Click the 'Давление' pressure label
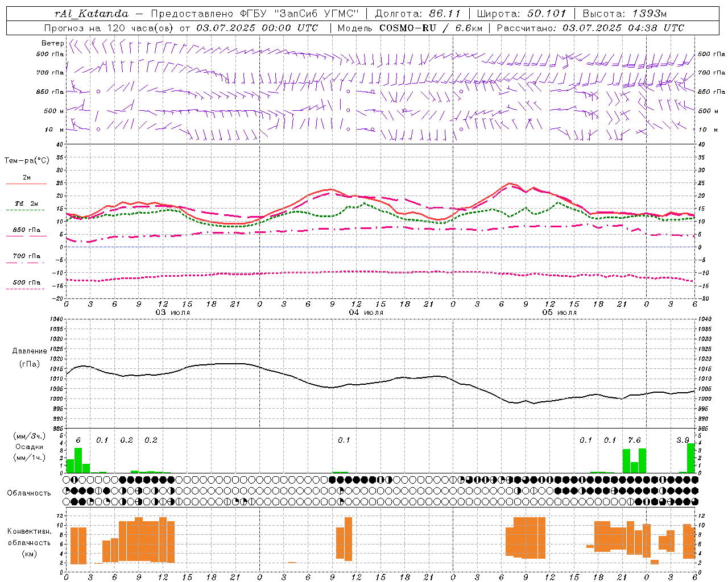728x582 pixels. pos(30,351)
